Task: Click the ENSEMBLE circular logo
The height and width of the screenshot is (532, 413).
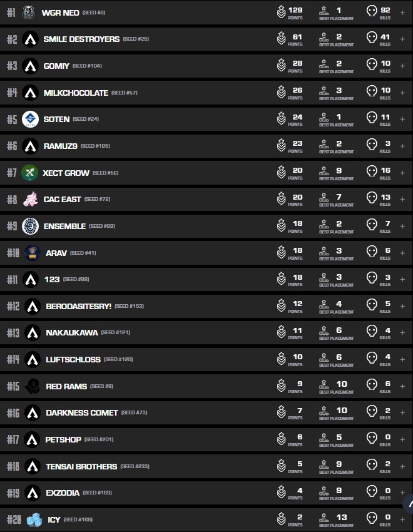Action: pos(30,226)
